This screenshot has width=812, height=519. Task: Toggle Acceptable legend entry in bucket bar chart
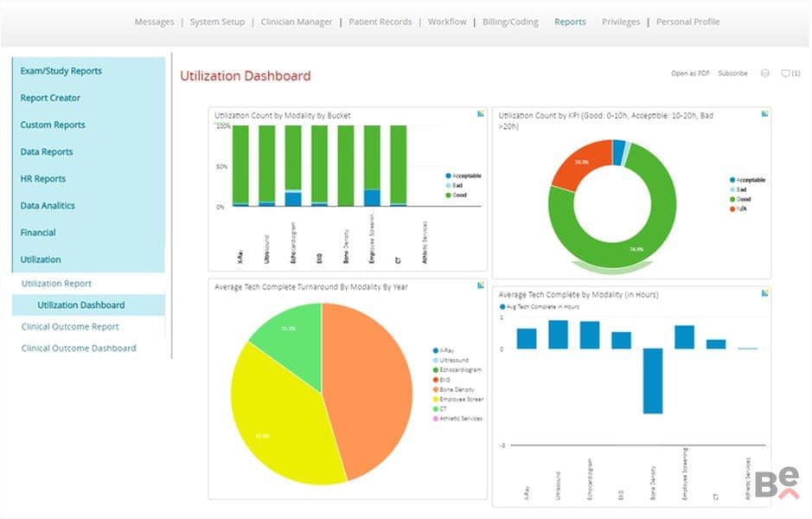click(464, 176)
